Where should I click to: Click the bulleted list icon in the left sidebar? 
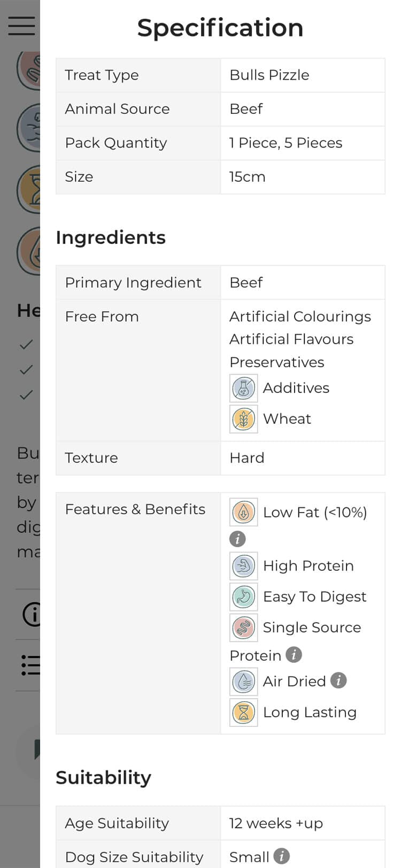pos(29,665)
